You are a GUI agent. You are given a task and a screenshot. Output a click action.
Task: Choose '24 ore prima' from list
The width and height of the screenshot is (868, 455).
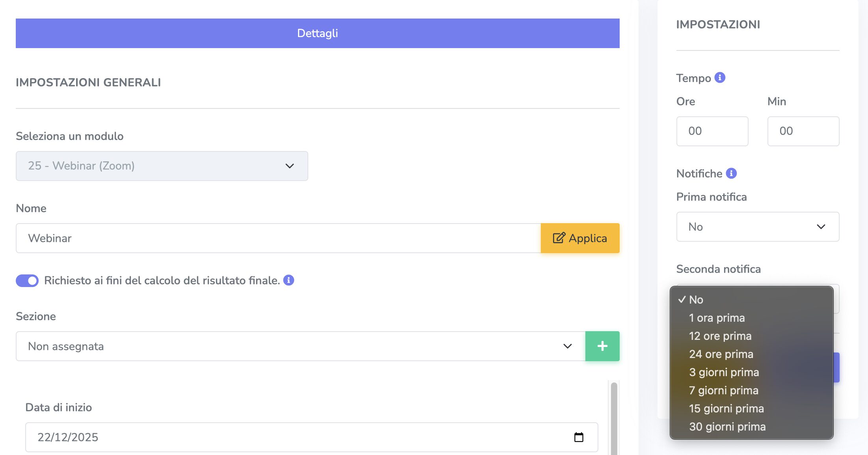pos(721,354)
